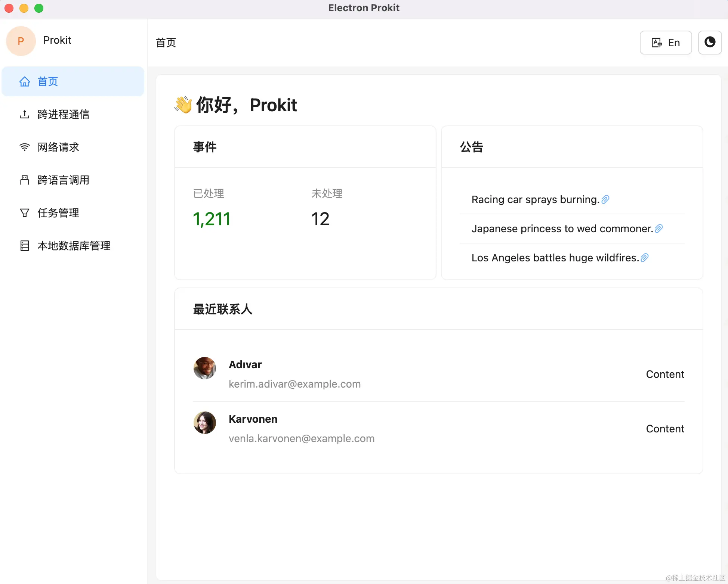The image size is (728, 584).
Task: Toggle dark mode with moon button
Action: 710,43
